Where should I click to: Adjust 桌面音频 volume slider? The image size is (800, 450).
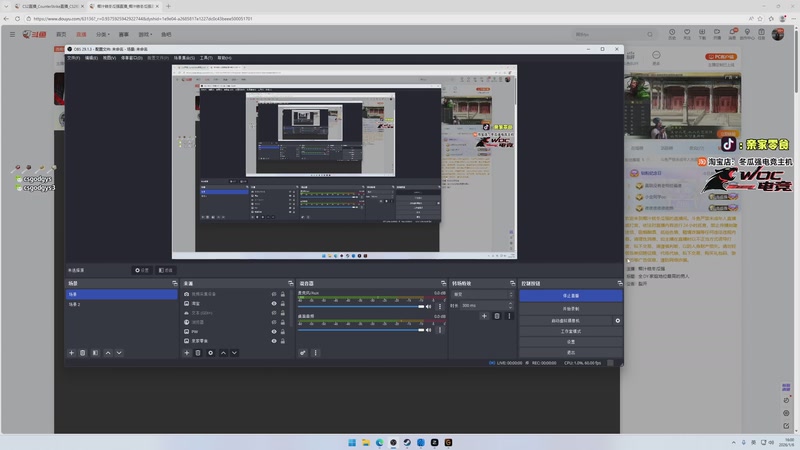tap(361, 330)
